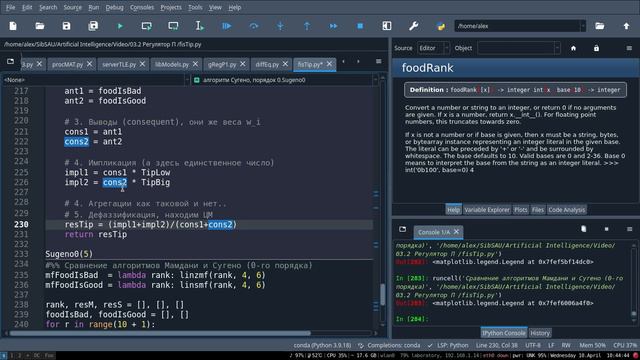Open the console tabs browser icon
Image resolution: width=640 pixels, height=360 pixels.
coord(402,229)
